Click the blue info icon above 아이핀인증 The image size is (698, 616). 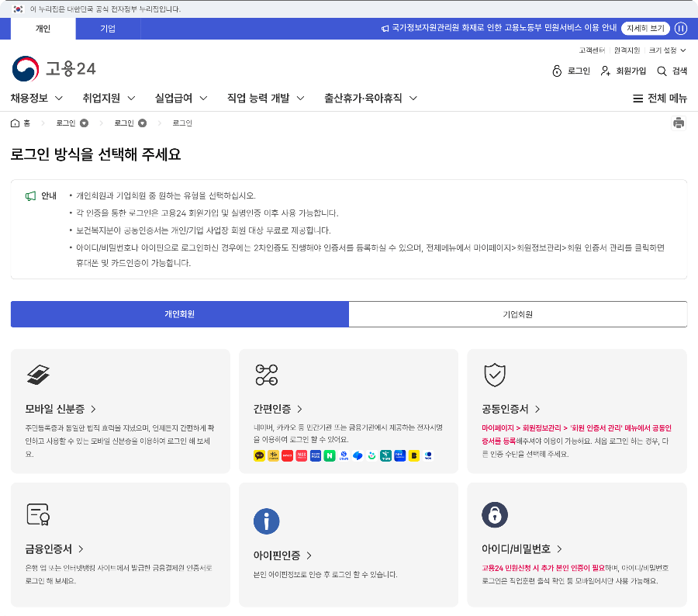coord(267,521)
